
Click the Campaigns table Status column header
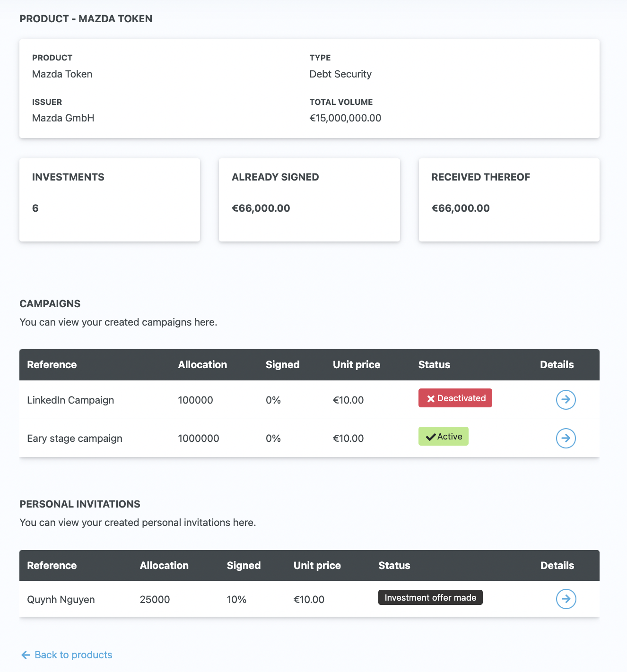click(x=434, y=364)
